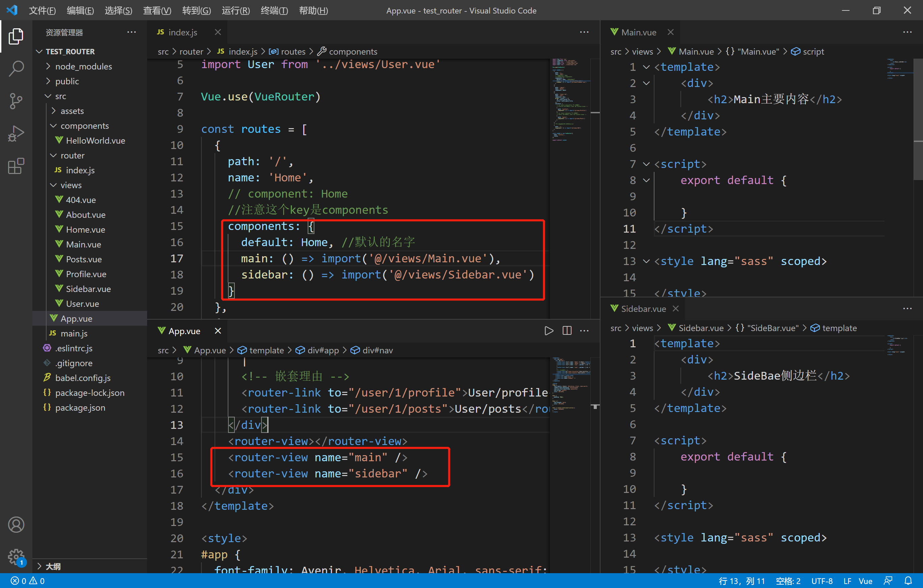Viewport: 923px width, 588px height.
Task: Click the Main.vue editor vertical scrollbar
Action: coord(918,119)
